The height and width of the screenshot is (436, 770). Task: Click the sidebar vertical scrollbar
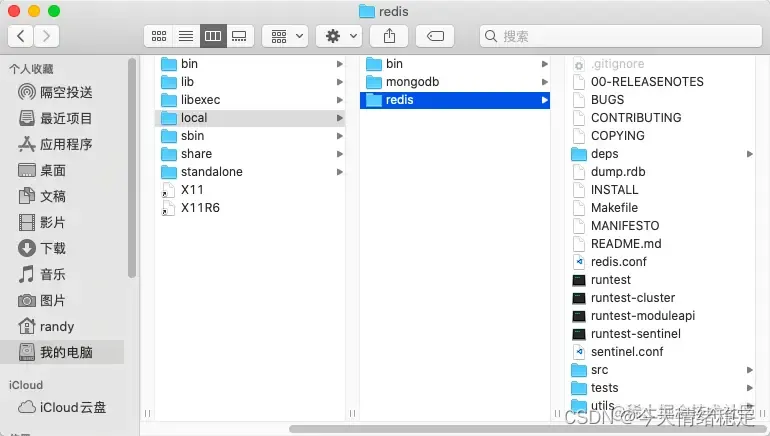coord(132,168)
